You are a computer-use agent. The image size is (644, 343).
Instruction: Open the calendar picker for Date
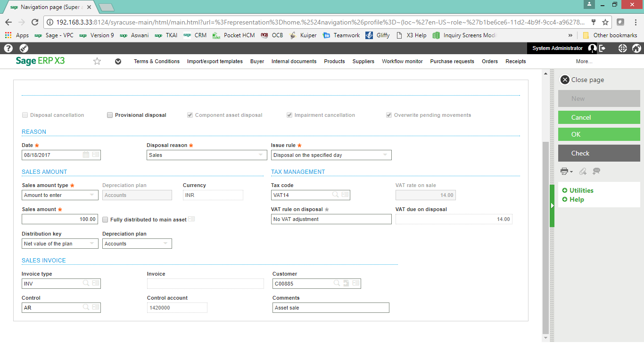pos(86,155)
